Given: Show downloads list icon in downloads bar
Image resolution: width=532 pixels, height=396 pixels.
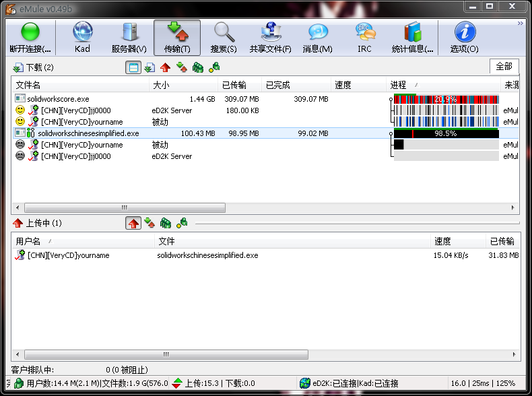Looking at the screenshot, I should (149, 67).
